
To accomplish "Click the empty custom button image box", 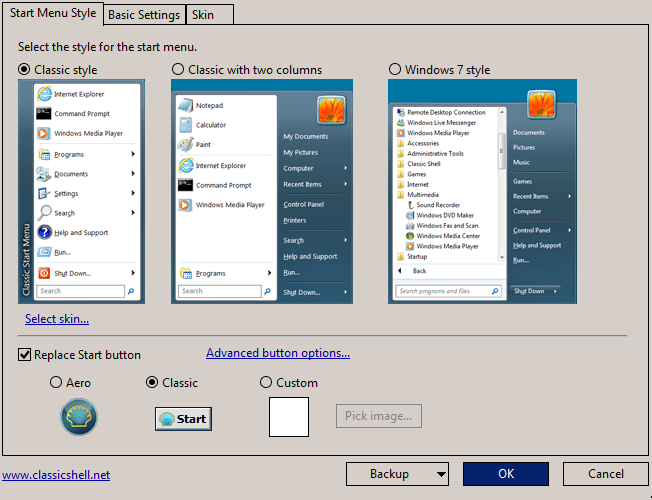I will (289, 417).
